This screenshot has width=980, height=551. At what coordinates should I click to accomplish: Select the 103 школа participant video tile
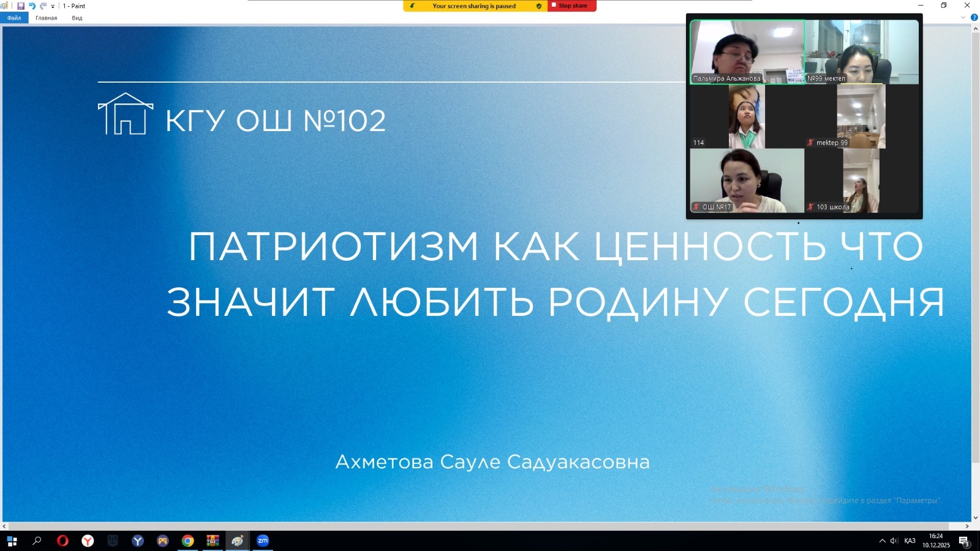coord(861,181)
